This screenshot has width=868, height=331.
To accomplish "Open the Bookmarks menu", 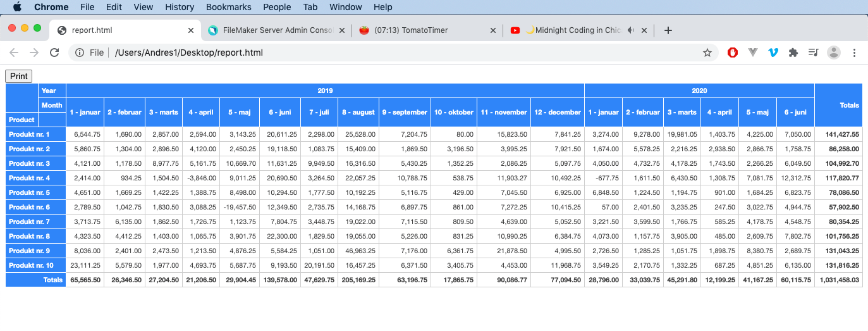I will click(x=229, y=7).
